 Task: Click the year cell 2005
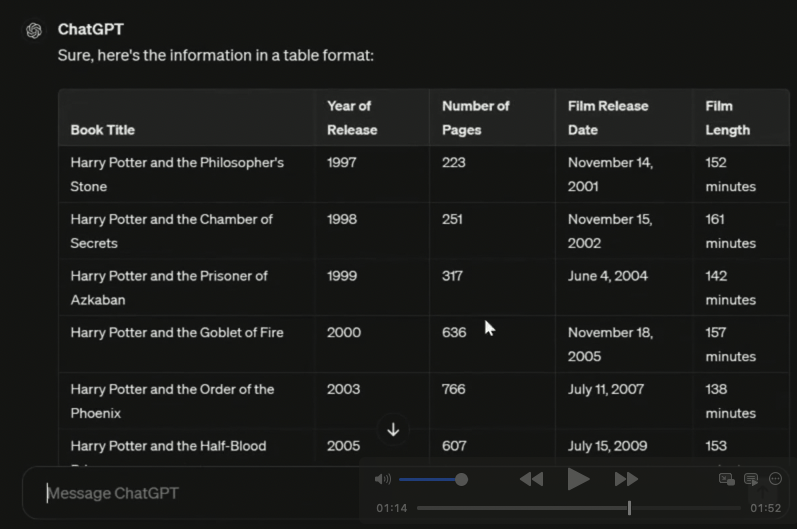pos(343,446)
